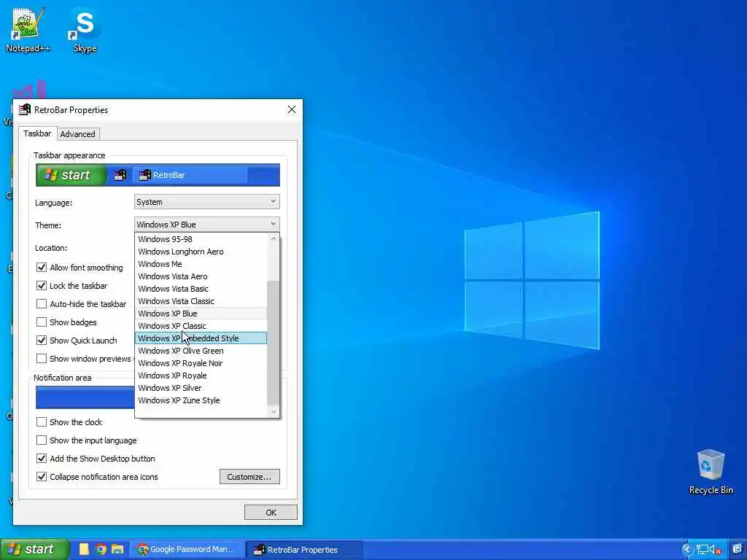Expand hidden notification area icons
Image resolution: width=747 pixels, height=560 pixels.
point(687,550)
